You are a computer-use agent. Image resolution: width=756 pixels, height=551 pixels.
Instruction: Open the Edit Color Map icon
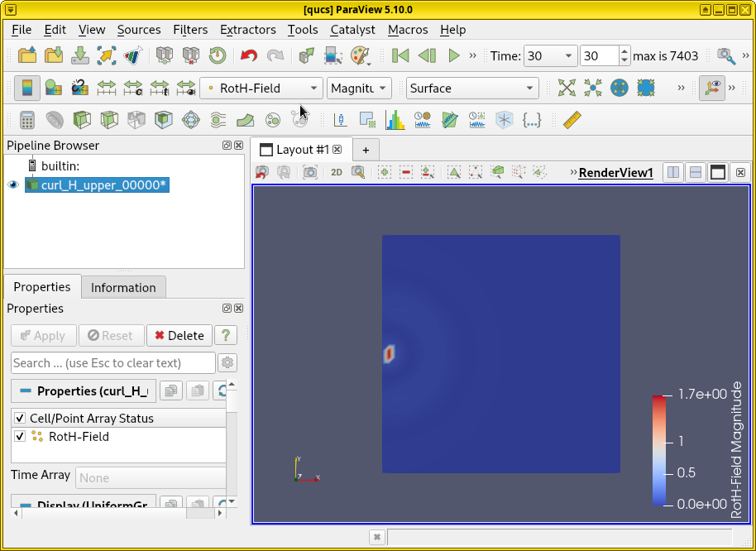point(53,88)
